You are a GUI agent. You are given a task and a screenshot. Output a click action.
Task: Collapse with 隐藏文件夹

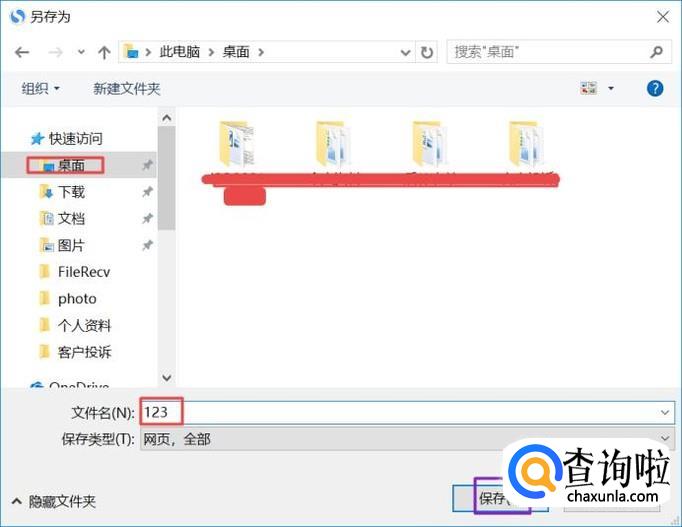tap(53, 501)
